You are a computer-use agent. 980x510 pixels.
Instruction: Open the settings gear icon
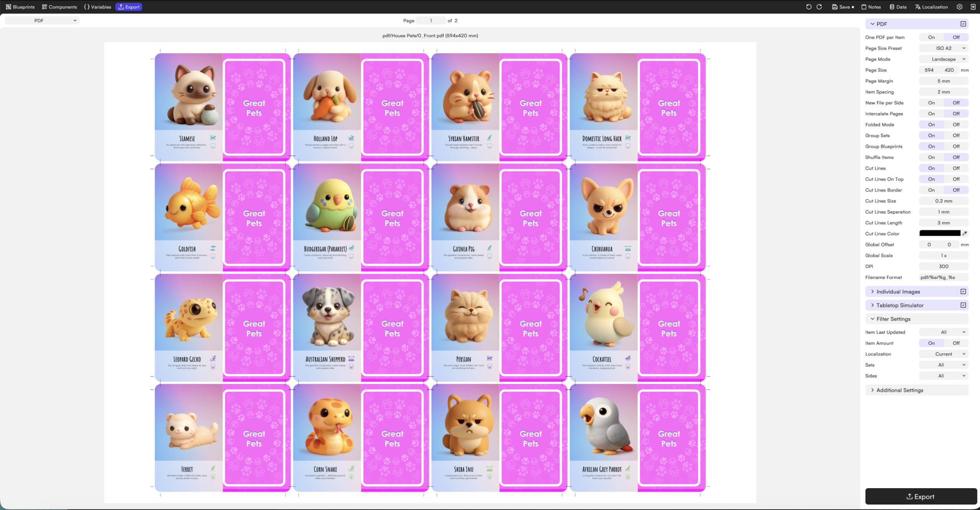pyautogui.click(x=959, y=7)
